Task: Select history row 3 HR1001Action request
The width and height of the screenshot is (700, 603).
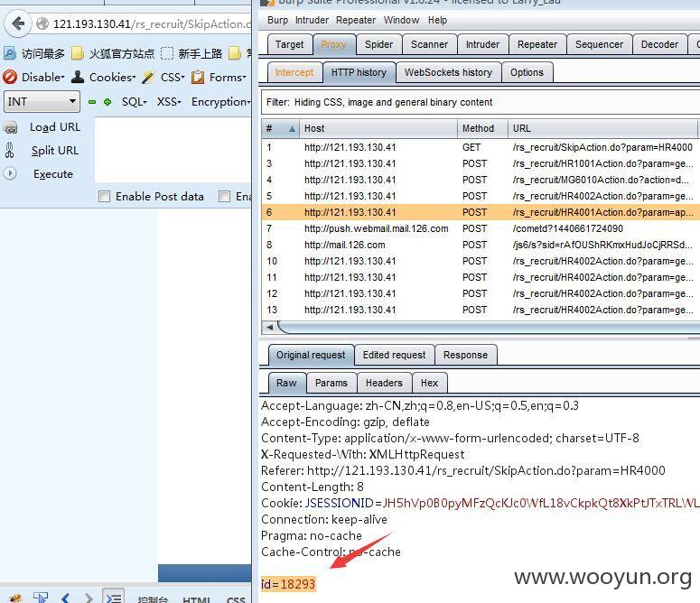Action: pos(481,163)
